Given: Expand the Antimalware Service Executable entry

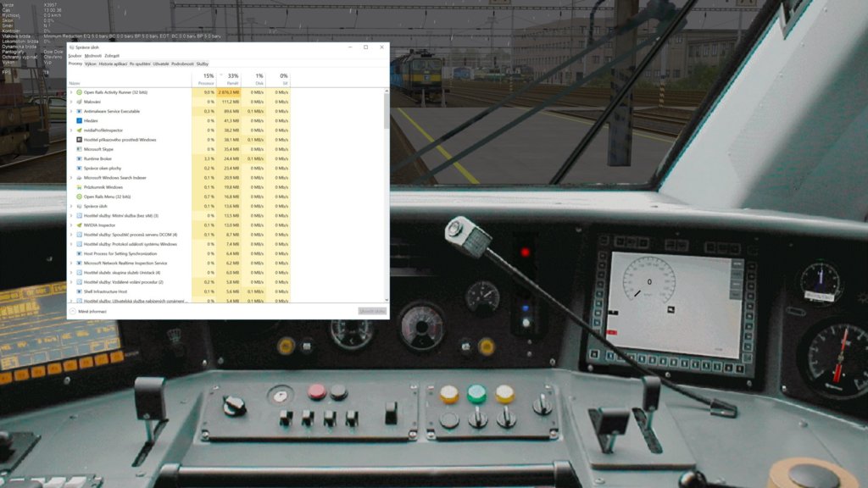Looking at the screenshot, I should pos(71,111).
